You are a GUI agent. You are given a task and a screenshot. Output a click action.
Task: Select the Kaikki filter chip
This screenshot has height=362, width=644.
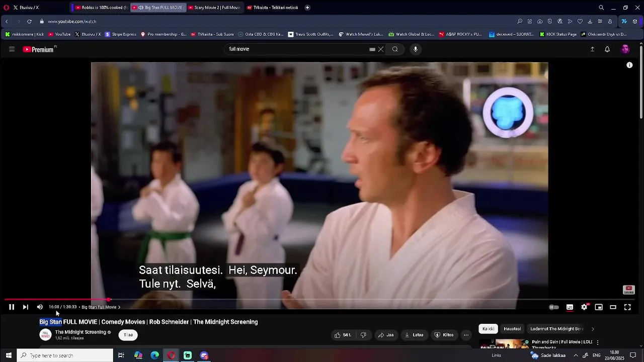pyautogui.click(x=488, y=329)
